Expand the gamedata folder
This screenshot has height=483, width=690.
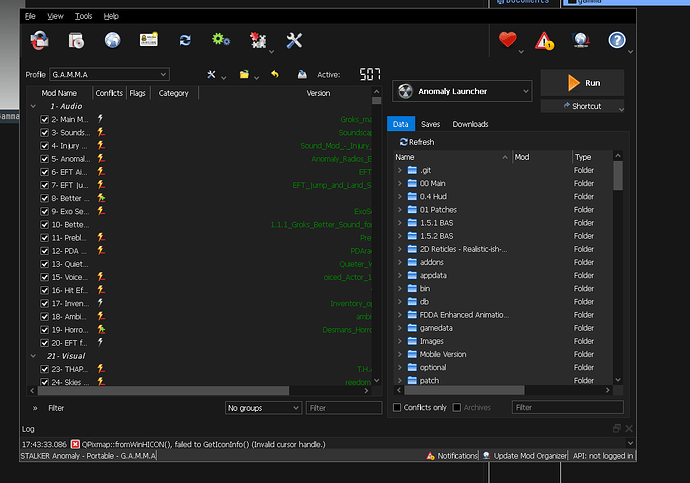coord(400,328)
